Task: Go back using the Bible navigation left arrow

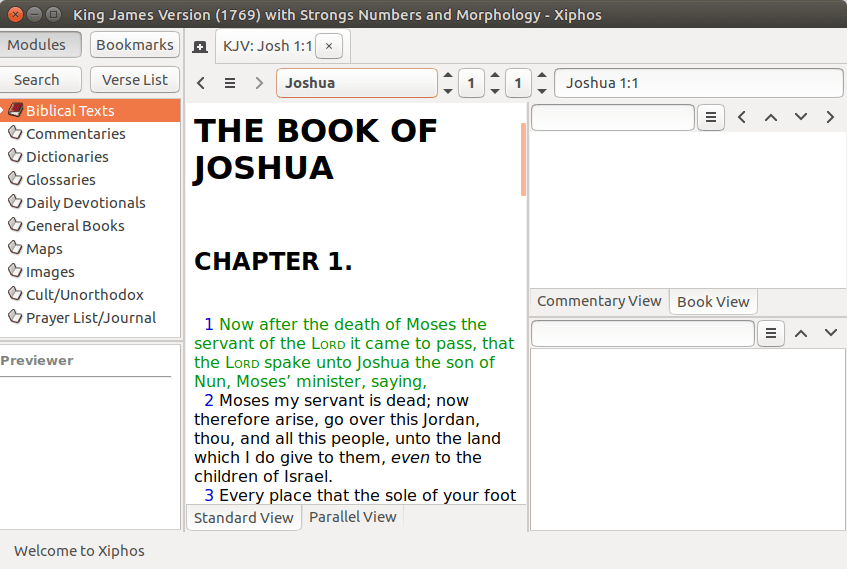Action: pyautogui.click(x=201, y=83)
